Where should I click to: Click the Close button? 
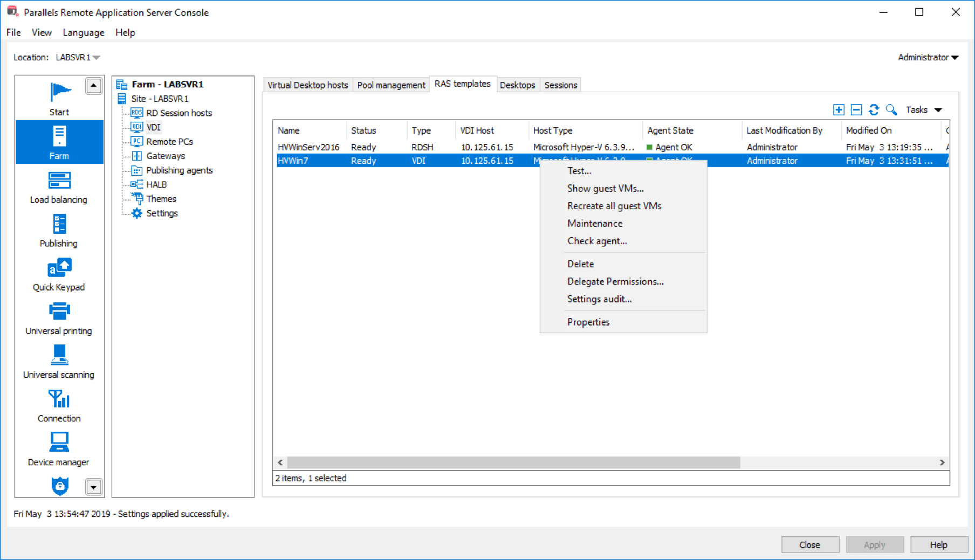click(810, 544)
